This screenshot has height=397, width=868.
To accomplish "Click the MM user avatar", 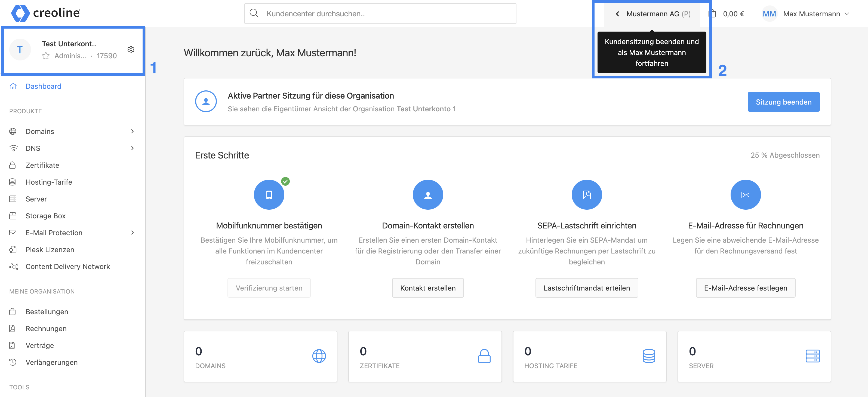I will click(x=769, y=14).
